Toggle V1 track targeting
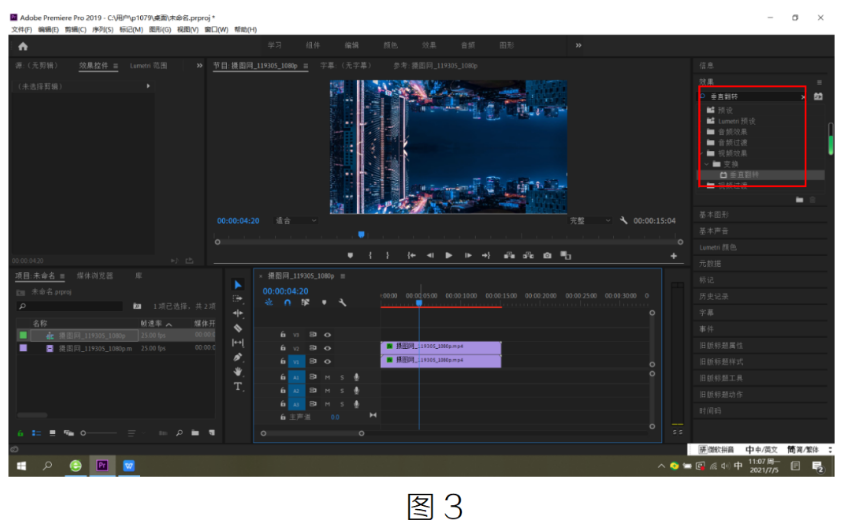 pos(296,362)
